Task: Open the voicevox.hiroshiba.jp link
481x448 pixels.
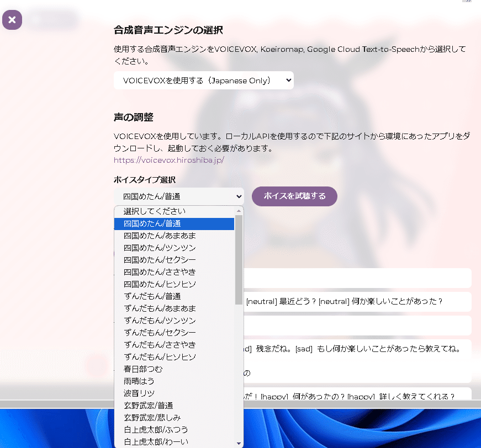Action: tap(169, 160)
